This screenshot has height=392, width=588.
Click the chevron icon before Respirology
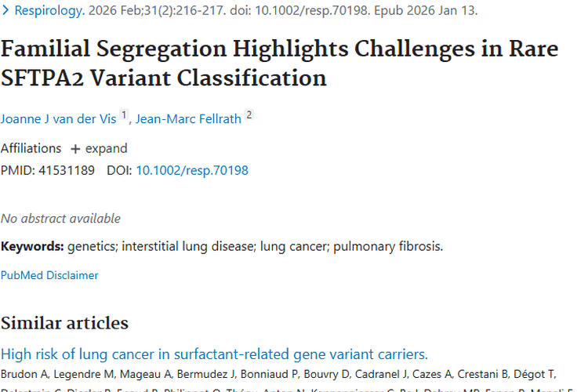[x=6, y=11]
